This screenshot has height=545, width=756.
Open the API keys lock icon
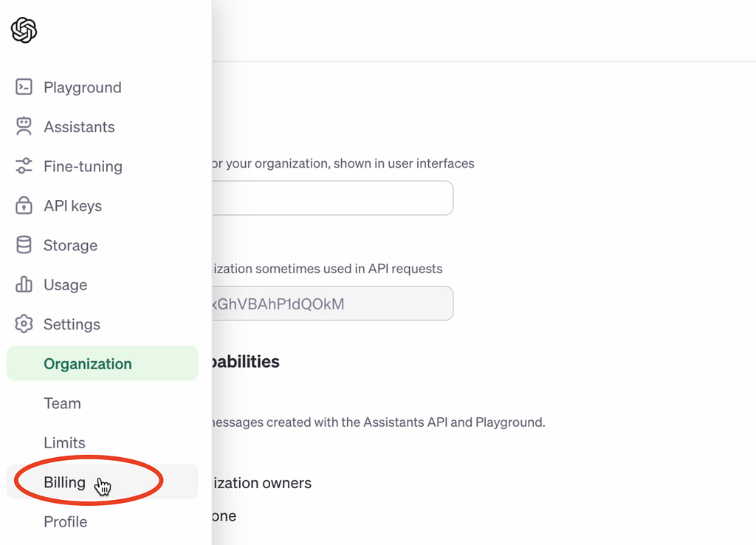pos(24,205)
